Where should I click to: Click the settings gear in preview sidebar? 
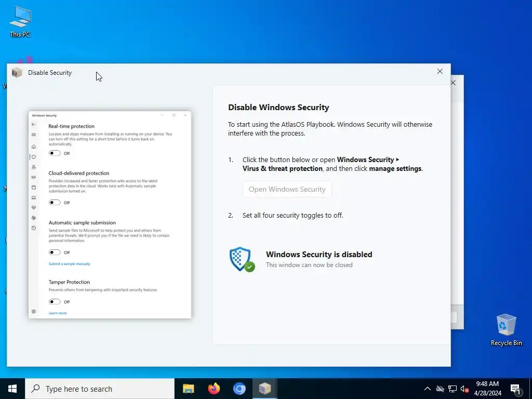tap(34, 312)
